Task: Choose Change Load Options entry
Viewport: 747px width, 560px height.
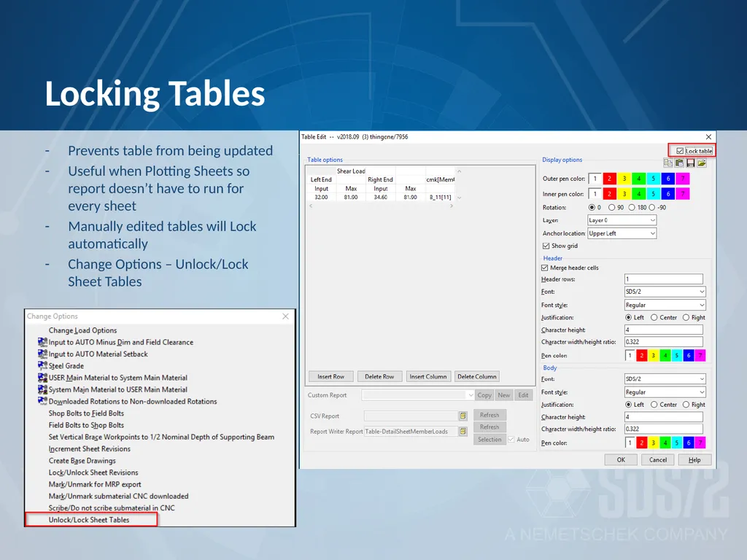Action: tap(82, 330)
